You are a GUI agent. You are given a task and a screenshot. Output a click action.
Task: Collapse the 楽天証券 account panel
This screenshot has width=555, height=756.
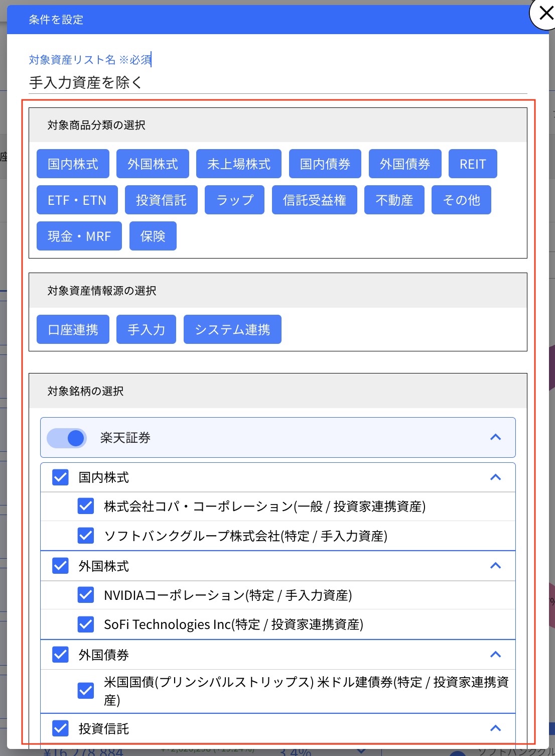tap(496, 437)
